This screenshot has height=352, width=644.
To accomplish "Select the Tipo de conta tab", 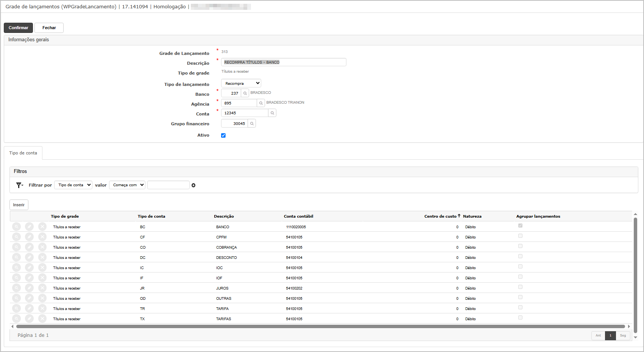I will tap(23, 153).
